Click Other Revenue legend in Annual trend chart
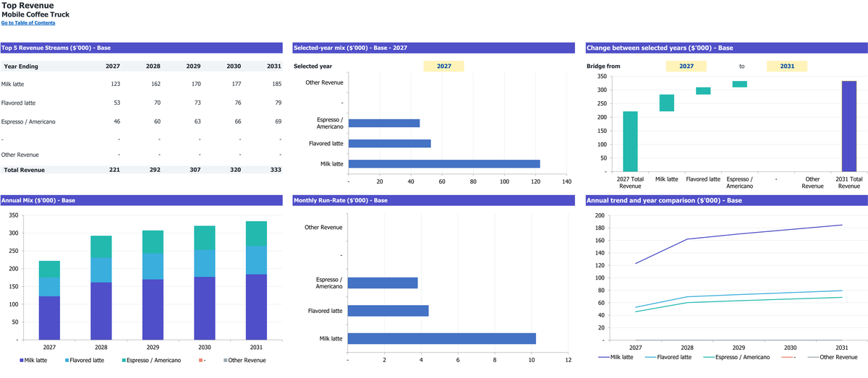The width and height of the screenshot is (868, 378). coord(832,357)
